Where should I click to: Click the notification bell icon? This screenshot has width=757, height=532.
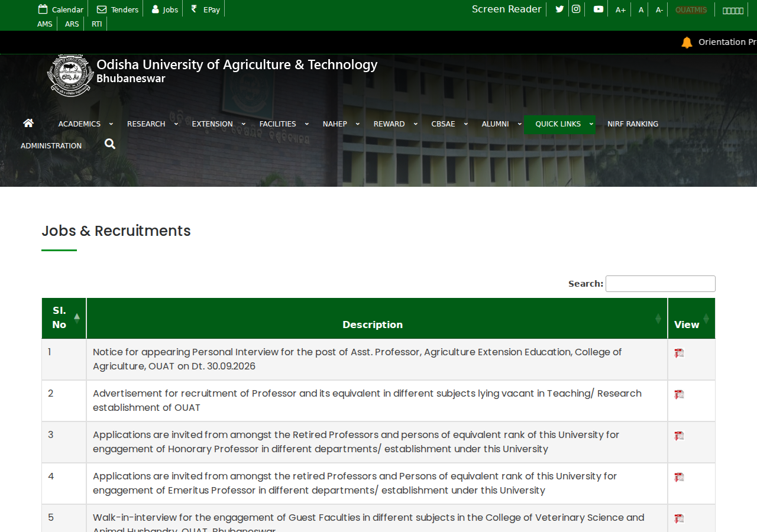(x=687, y=42)
